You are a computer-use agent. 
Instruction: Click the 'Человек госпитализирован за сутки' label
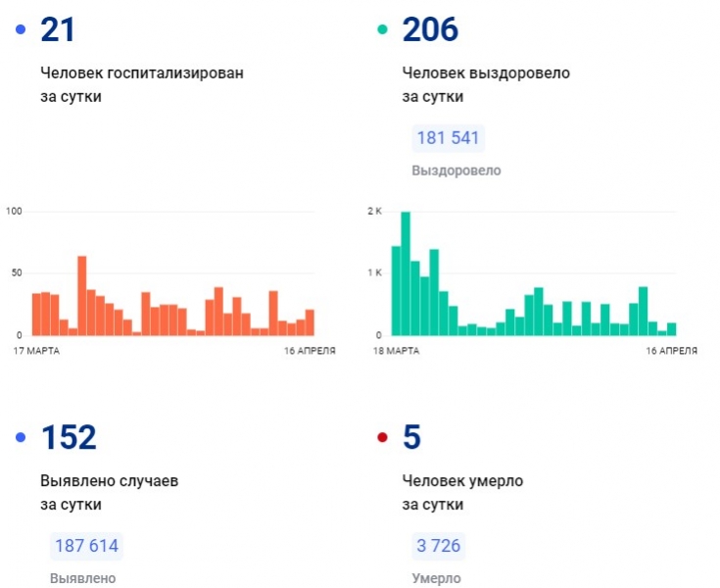[x=142, y=84]
